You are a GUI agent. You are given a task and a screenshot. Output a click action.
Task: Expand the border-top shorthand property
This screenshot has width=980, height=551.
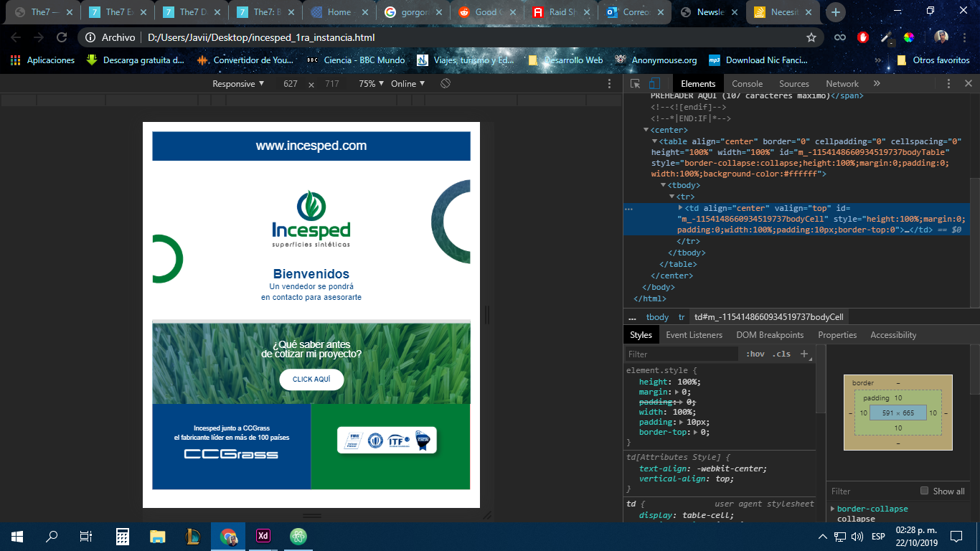click(695, 432)
